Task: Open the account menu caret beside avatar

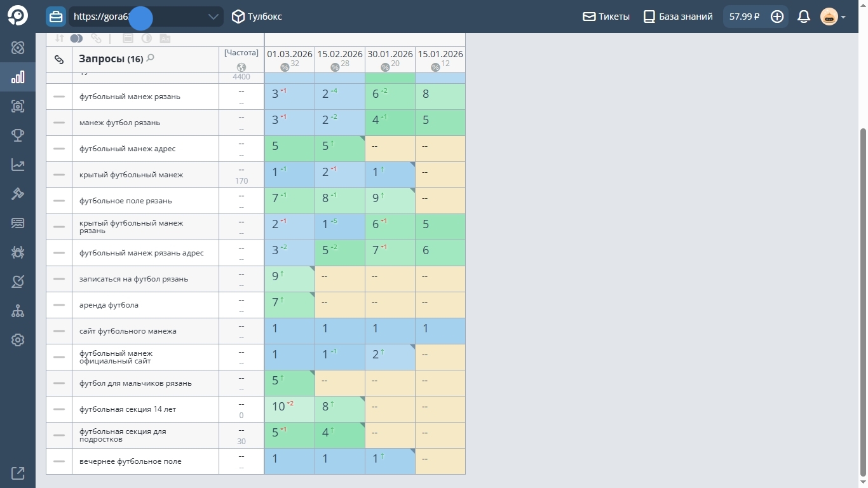Action: tap(843, 17)
